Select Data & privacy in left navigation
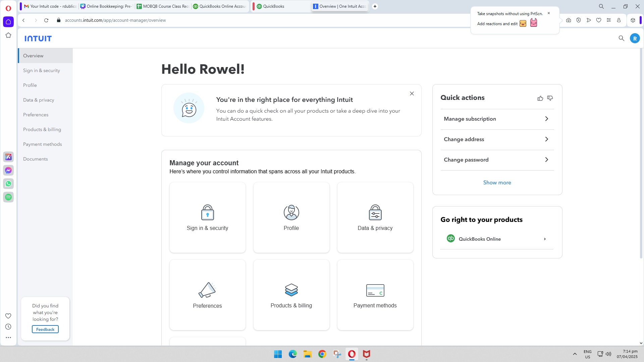 [45, 100]
